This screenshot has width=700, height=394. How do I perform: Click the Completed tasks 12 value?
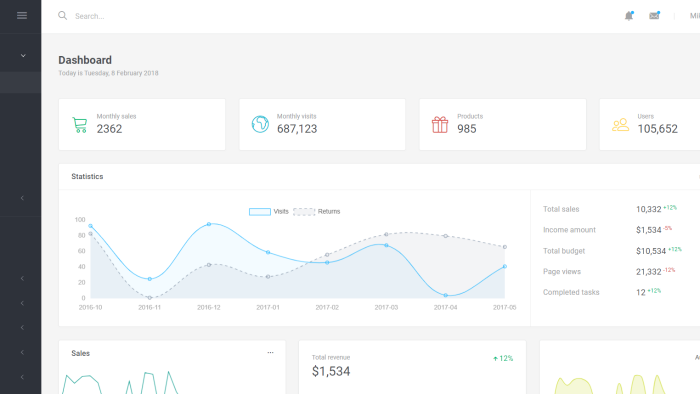click(x=641, y=292)
